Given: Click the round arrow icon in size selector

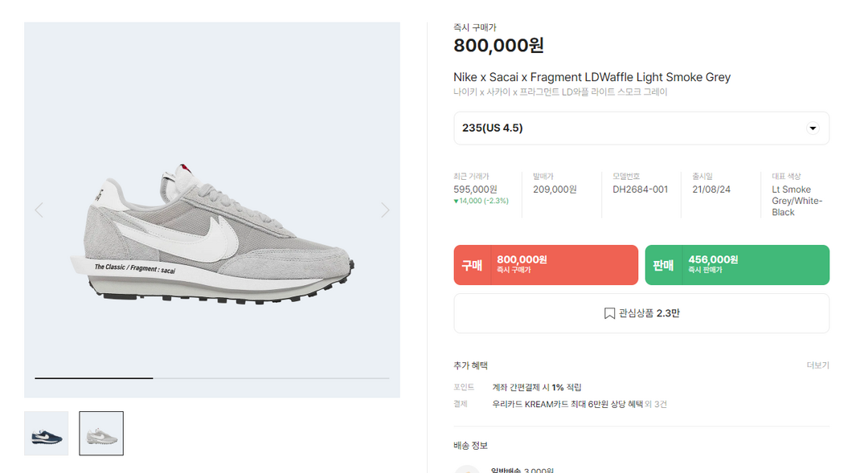Looking at the screenshot, I should [x=812, y=128].
